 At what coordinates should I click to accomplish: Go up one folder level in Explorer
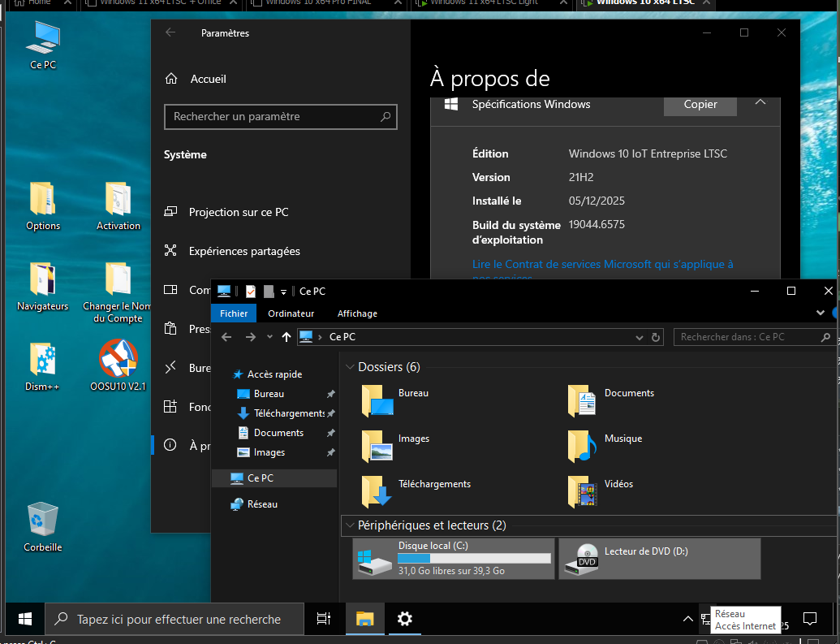(286, 337)
